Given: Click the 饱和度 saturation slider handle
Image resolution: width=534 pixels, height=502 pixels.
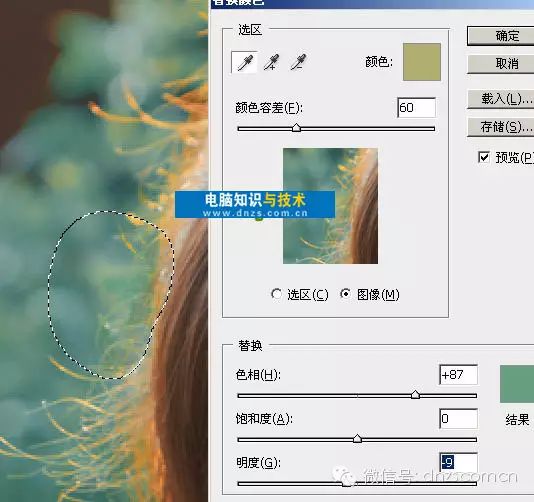Looking at the screenshot, I should tap(357, 439).
